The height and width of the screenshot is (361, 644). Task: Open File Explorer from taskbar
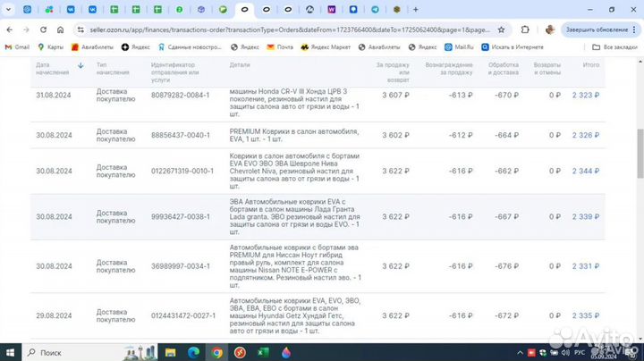171,352
